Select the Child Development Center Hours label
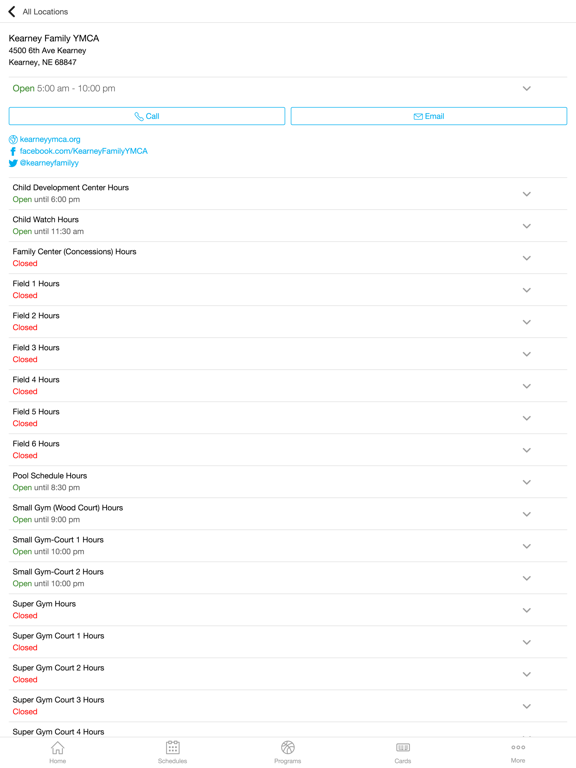 click(x=71, y=188)
